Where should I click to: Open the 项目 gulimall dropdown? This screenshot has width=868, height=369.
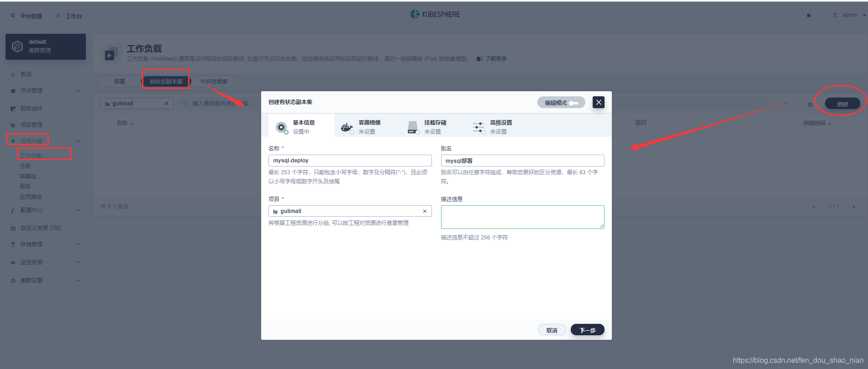click(x=350, y=211)
